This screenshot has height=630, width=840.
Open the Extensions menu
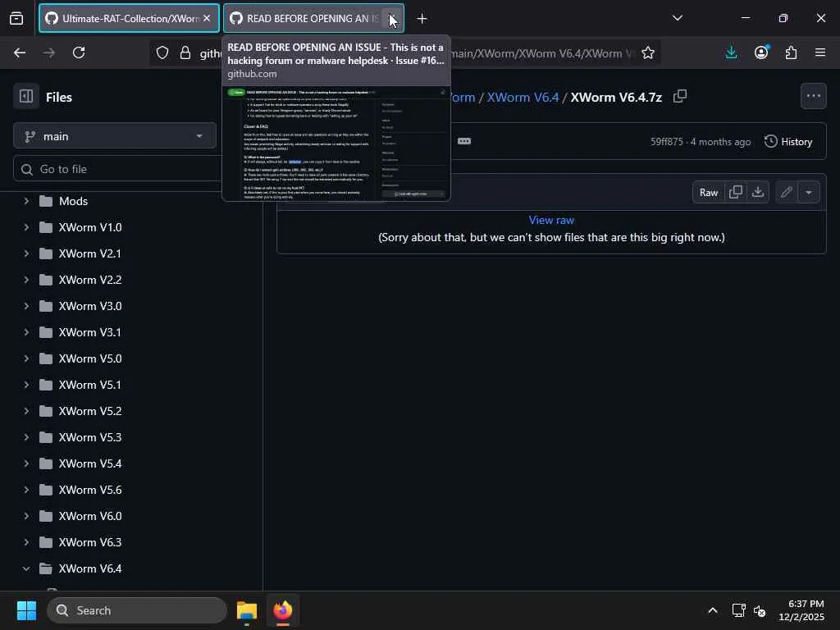tap(791, 52)
